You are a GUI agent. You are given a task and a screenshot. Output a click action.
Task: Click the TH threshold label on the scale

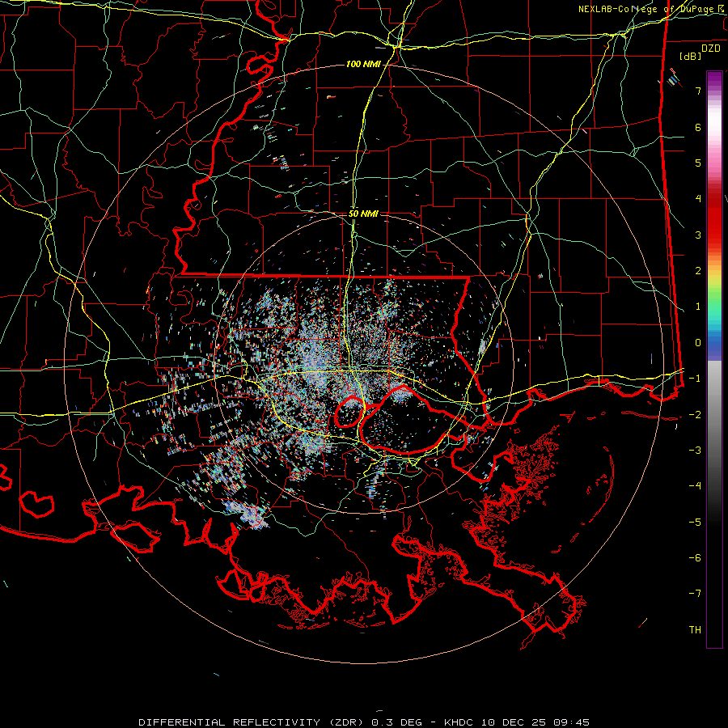click(695, 630)
